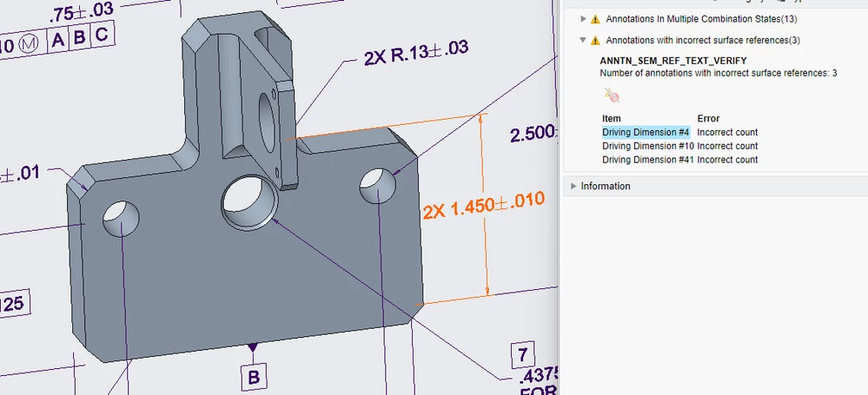Collapse Annotations with incorrect surface references node

583,40
